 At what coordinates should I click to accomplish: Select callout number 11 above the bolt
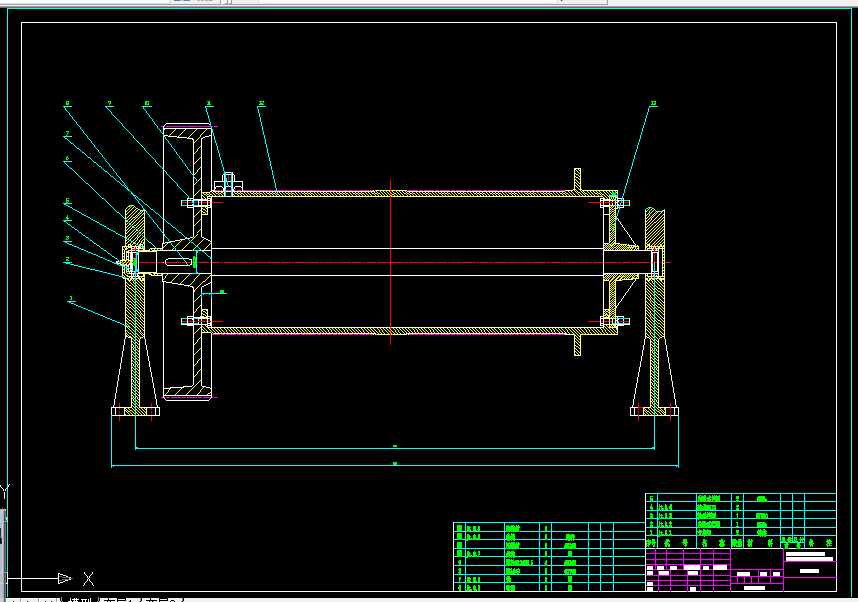click(x=209, y=103)
